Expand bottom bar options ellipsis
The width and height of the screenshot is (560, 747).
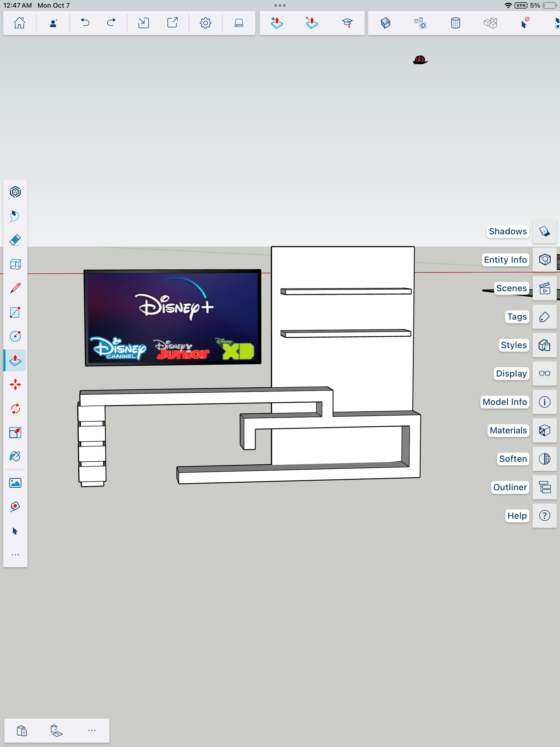[x=92, y=730]
